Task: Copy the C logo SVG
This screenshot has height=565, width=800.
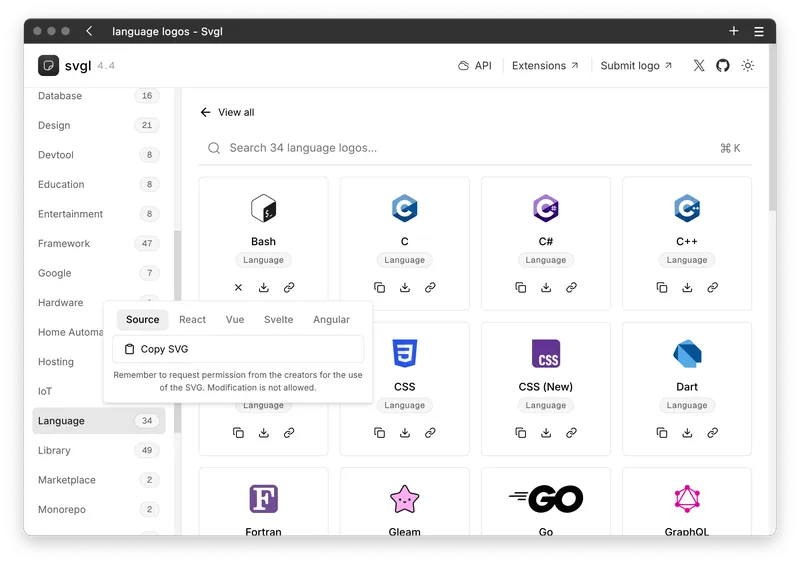Action: click(x=380, y=287)
